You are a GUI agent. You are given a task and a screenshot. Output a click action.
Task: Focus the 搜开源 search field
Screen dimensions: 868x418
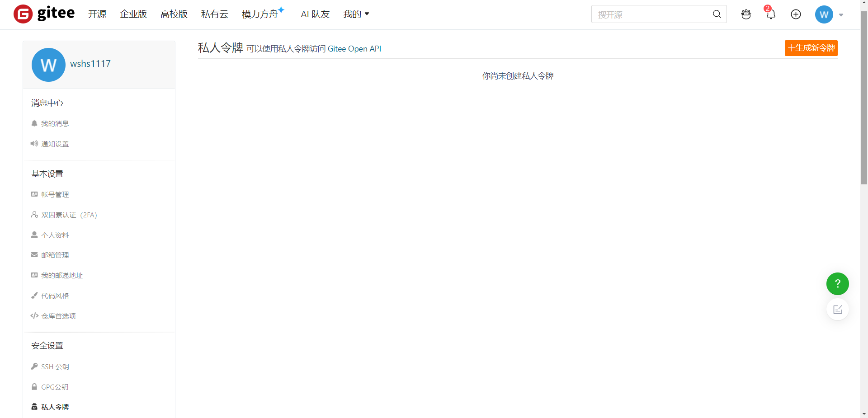point(653,14)
